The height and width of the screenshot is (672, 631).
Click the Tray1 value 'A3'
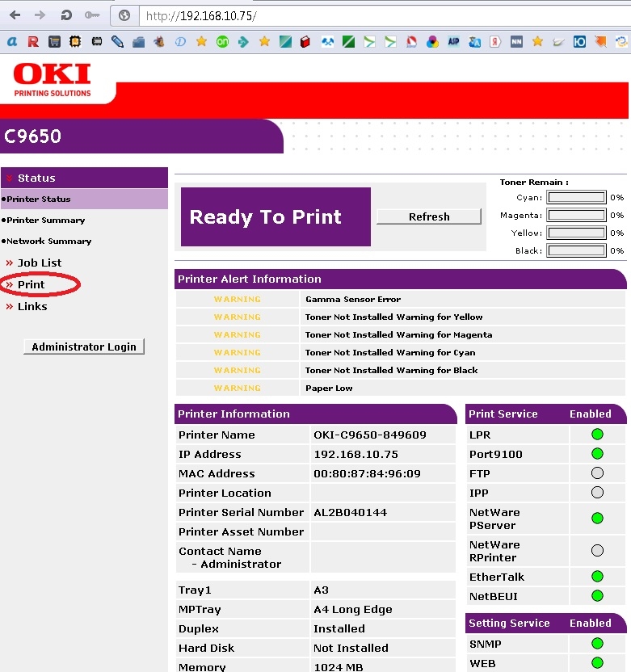(x=321, y=590)
